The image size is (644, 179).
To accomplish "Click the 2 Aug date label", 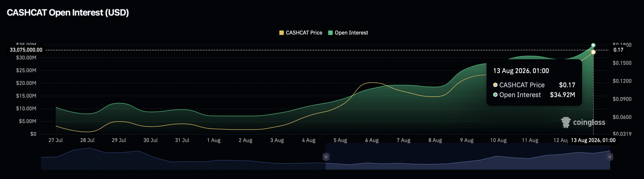I will pos(246,140).
